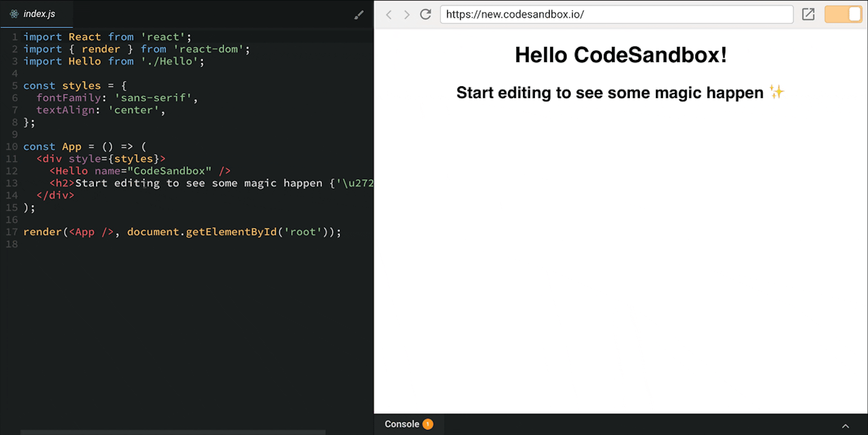Click the sparkles emoji in the preview text
This screenshot has width=868, height=435.
[x=777, y=92]
